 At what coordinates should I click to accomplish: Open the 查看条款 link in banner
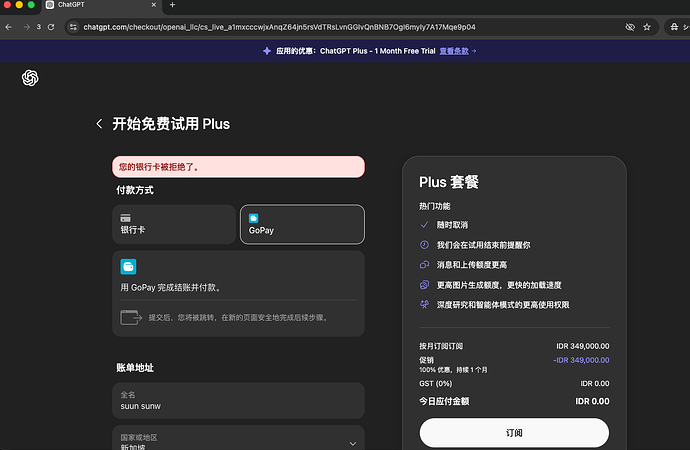454,51
